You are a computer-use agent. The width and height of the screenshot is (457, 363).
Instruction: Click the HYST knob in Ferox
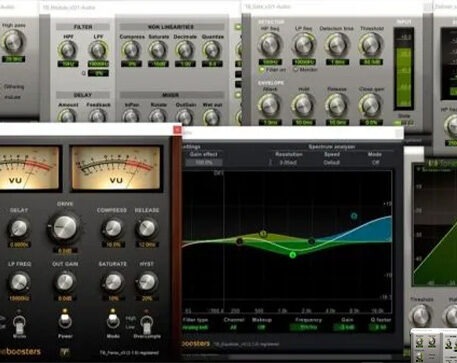coord(147,282)
